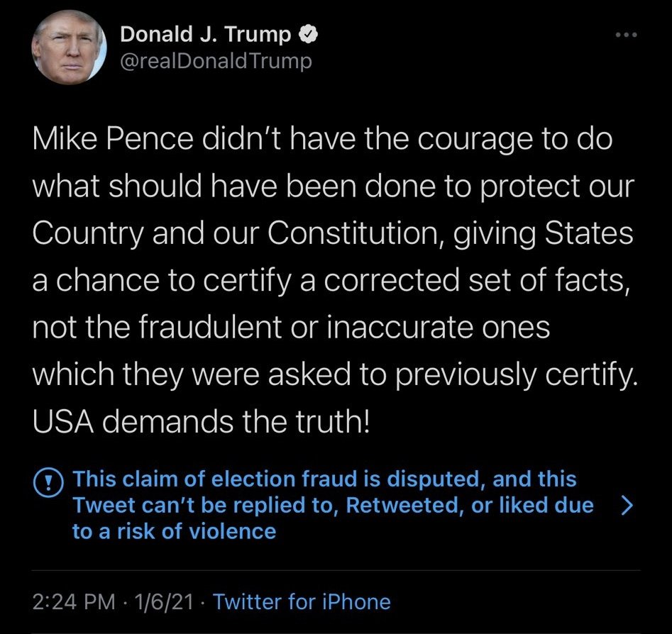This screenshot has width=672, height=634.
Task: Open the three-dot more options menu
Action: point(626,35)
